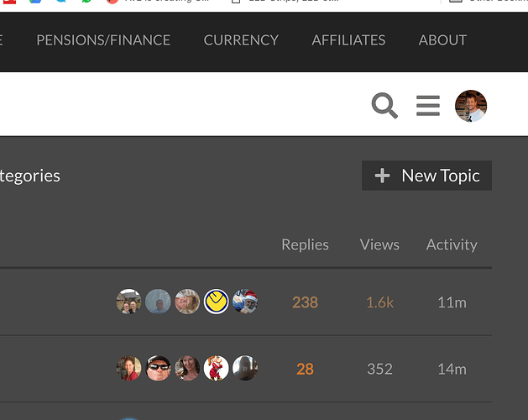Open the search magnifier icon
Viewport: 528px width, 420px height.
point(384,106)
